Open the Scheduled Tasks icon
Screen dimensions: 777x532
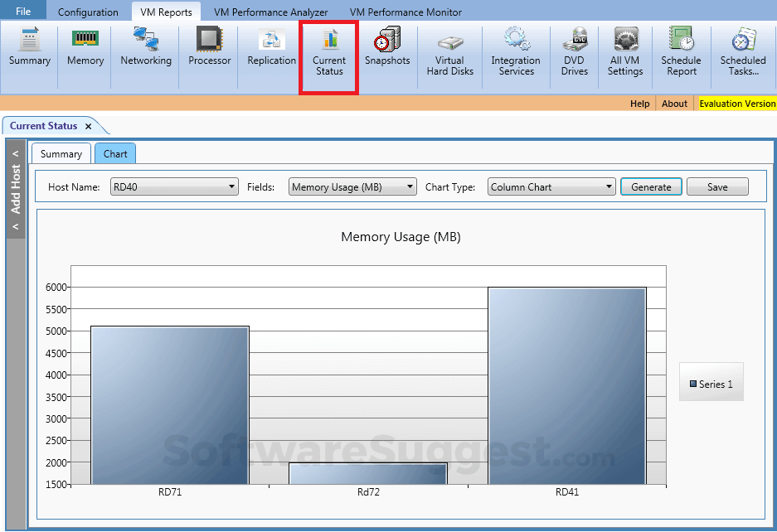click(742, 51)
